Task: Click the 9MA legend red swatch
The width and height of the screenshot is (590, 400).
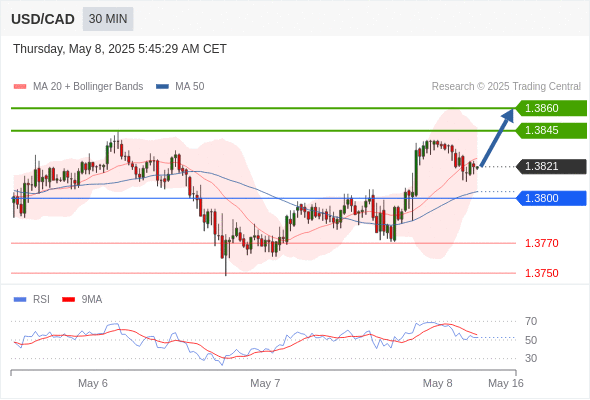Action: [x=68, y=300]
